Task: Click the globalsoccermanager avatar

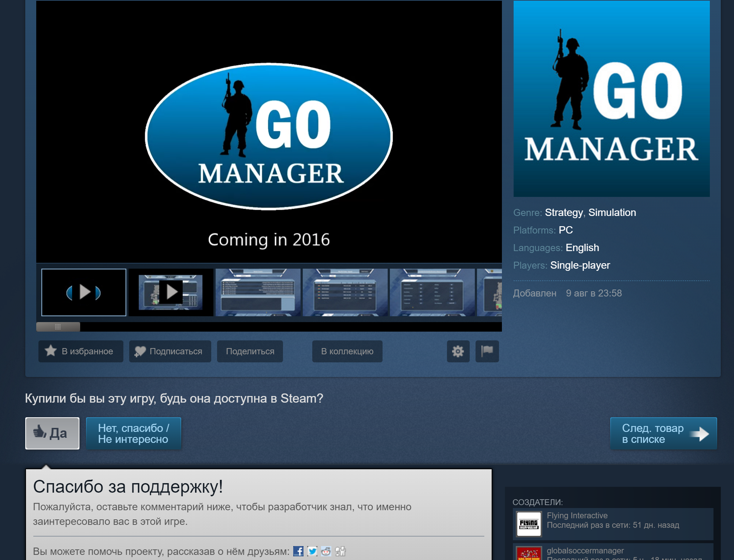Action: pos(529,553)
